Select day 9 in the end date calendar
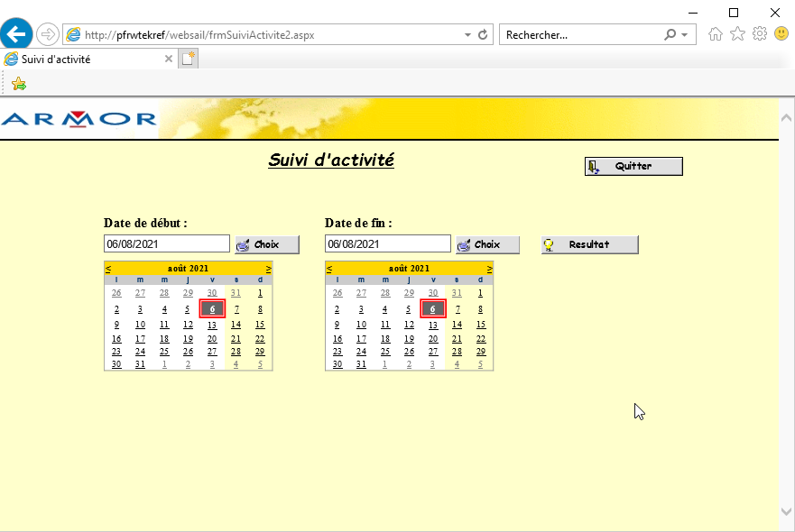 337,325
